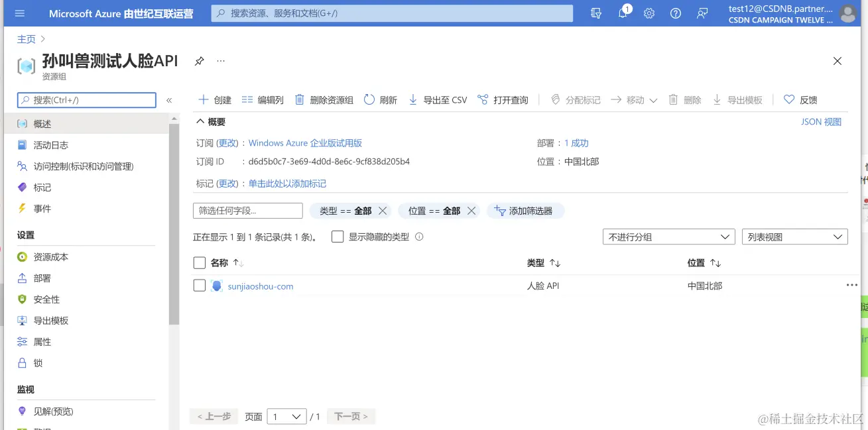The image size is (868, 430).
Task: Click Add filter button
Action: (525, 211)
